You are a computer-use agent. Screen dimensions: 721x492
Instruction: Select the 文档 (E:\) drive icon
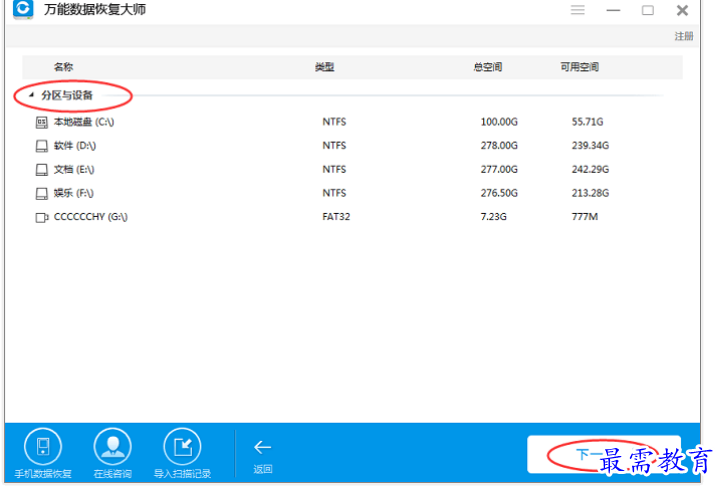(x=41, y=170)
